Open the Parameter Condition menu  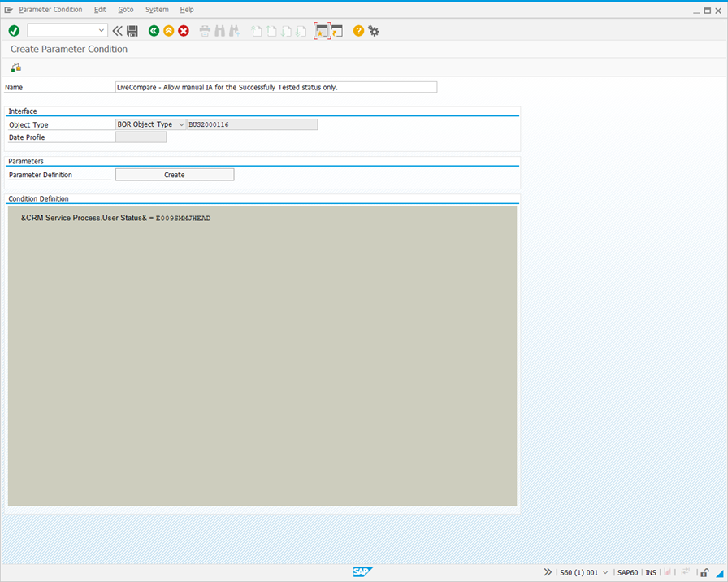(x=51, y=9)
